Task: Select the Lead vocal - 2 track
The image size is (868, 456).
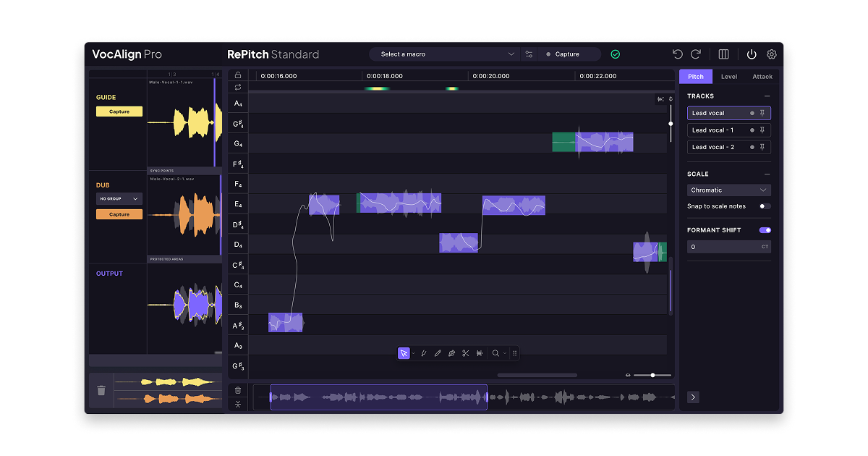Action: [729, 147]
